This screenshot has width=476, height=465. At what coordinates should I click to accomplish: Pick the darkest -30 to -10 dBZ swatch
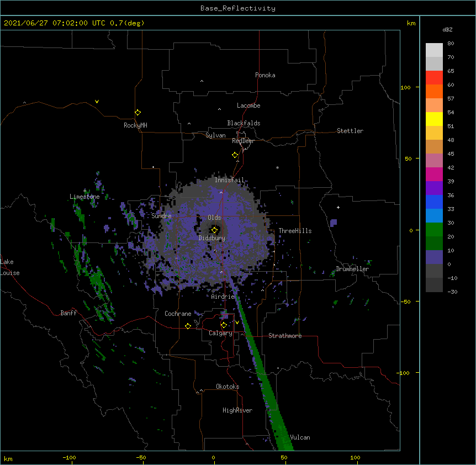click(x=434, y=285)
